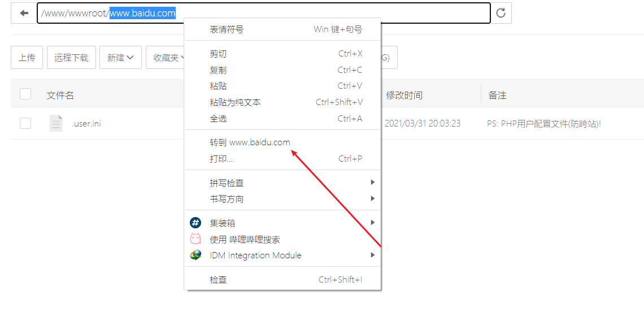Click the .user.ini file name
The height and width of the screenshot is (325, 644).
(86, 123)
